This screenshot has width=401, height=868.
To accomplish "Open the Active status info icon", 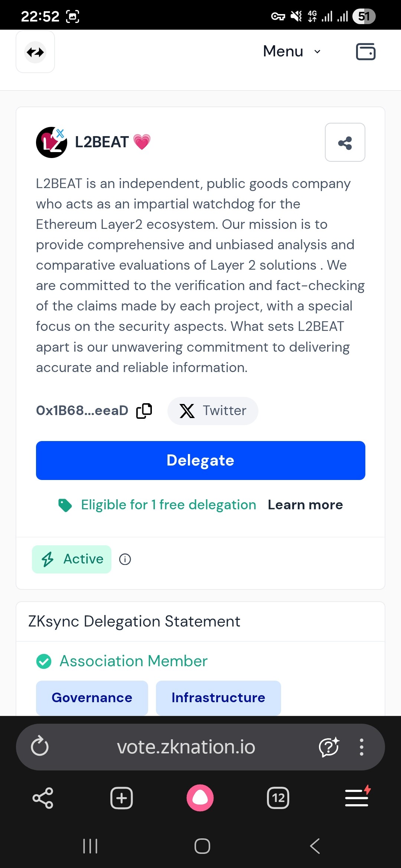I will pos(125,559).
